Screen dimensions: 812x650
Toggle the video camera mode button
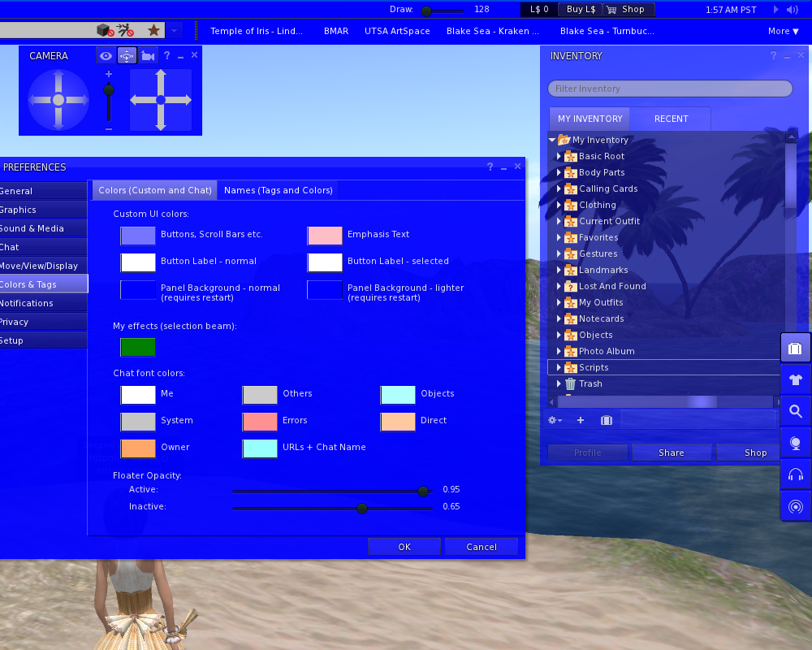point(148,56)
